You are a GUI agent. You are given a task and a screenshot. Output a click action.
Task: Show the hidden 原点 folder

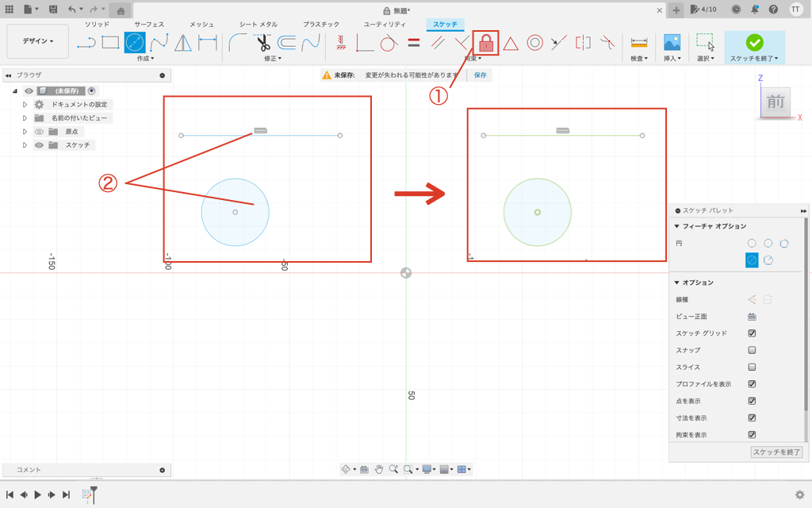39,132
